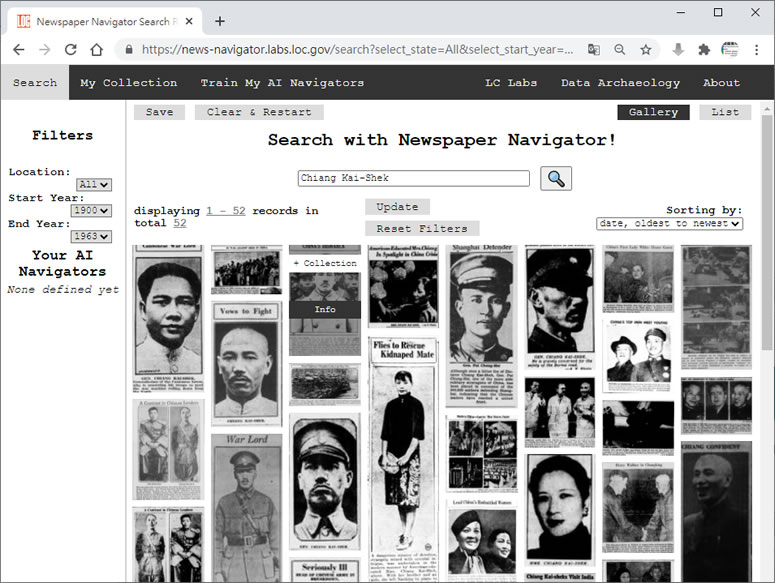This screenshot has width=775, height=583.
Task: Add hovered image via '+ Collection'
Action: (325, 263)
